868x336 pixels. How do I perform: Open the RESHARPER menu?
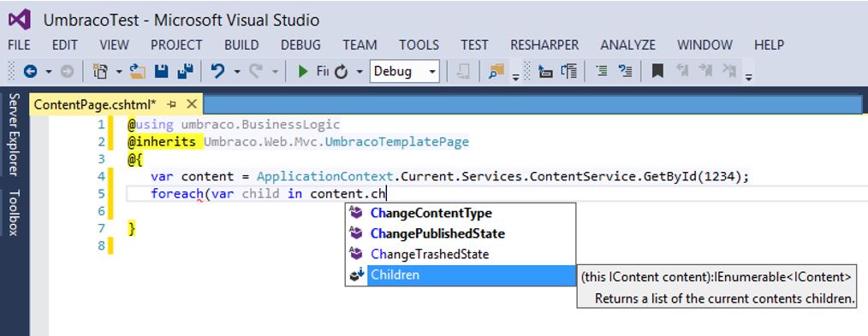click(x=544, y=44)
